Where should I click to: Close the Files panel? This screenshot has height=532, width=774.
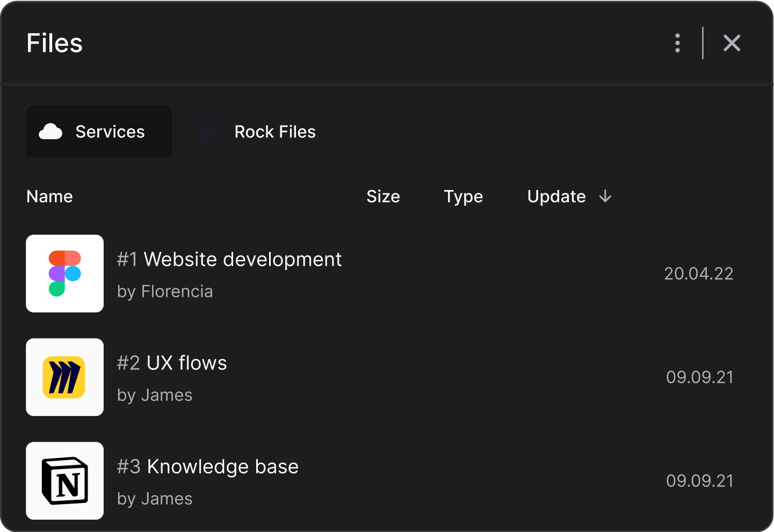(732, 43)
